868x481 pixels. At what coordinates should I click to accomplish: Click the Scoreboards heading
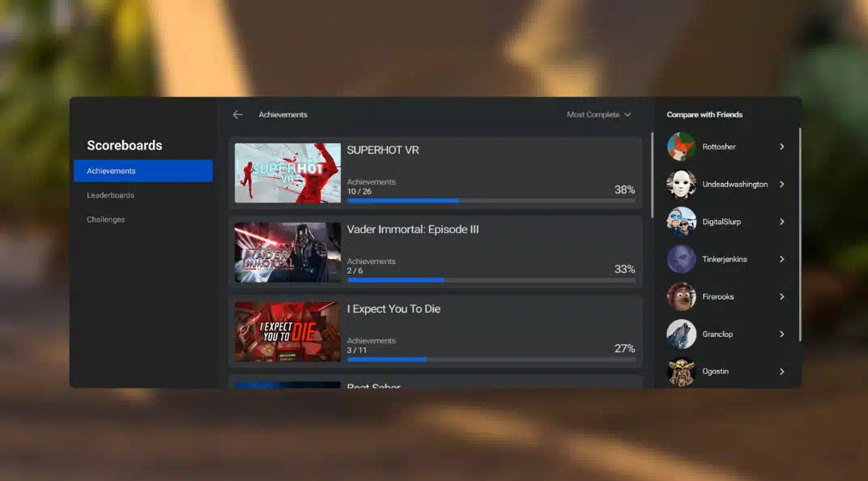pos(125,146)
